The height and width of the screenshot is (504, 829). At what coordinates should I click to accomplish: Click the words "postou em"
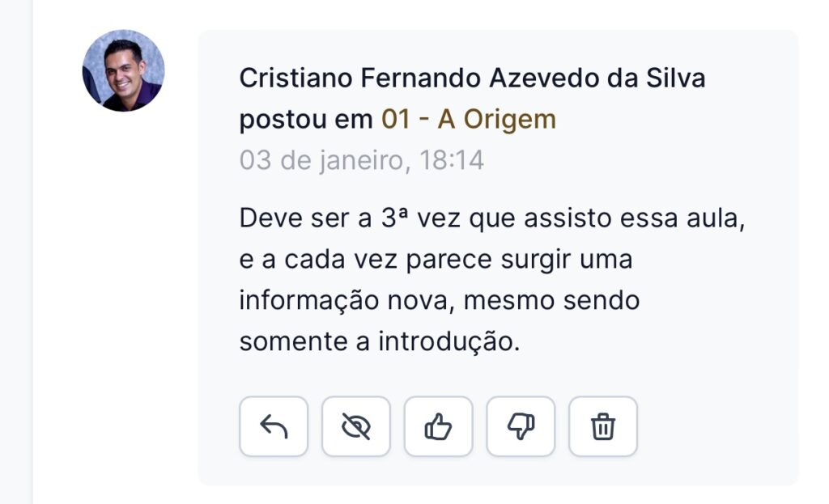(307, 120)
